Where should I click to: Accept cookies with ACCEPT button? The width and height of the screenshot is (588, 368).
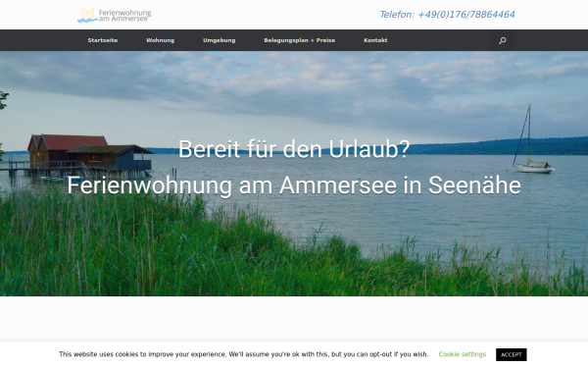512,354
